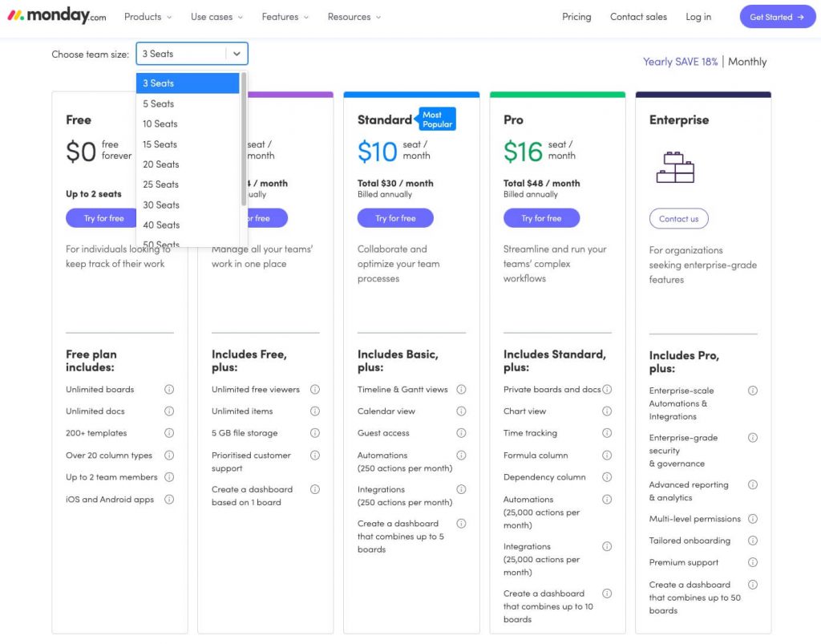Click info icon next to Over 20 column types
821x644 pixels.
click(169, 455)
